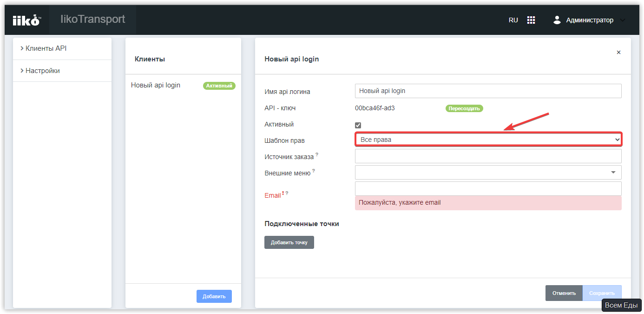The image size is (644, 314).
Task: Click the Administrator user avatar icon
Action: (557, 20)
